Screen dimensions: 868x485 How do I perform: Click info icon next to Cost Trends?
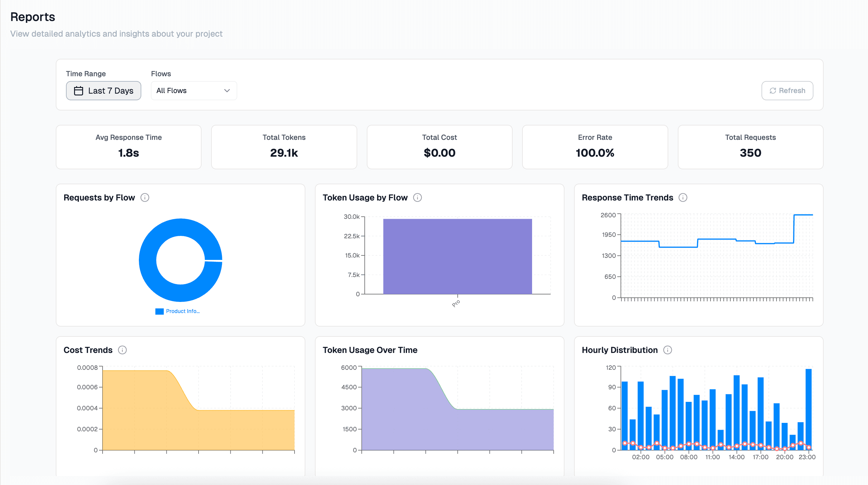click(x=122, y=350)
